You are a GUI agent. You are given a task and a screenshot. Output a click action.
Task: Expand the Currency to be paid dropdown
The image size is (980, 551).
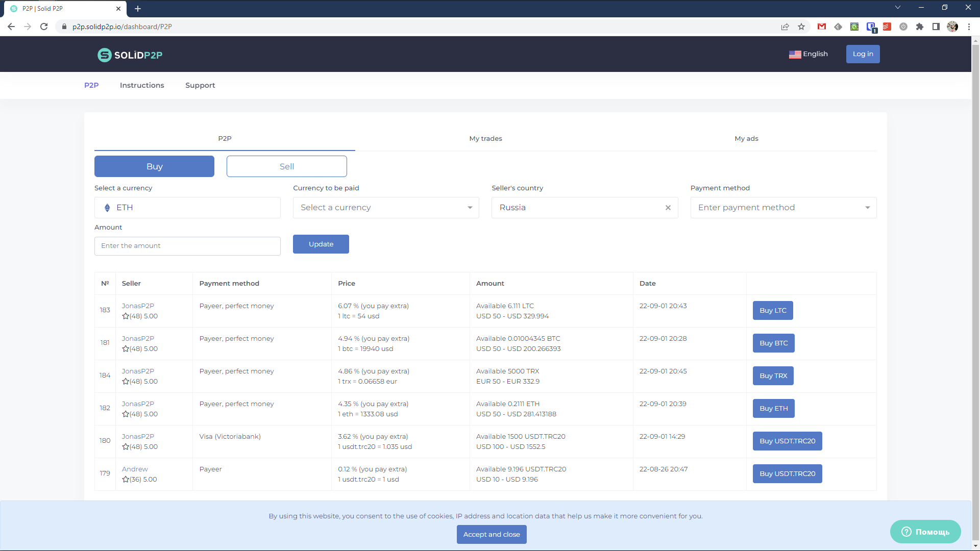point(385,208)
